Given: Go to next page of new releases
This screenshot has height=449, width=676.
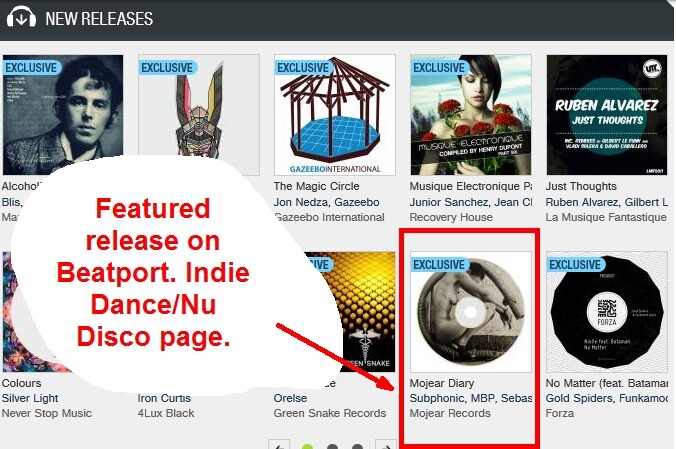Looking at the screenshot, I should tap(386, 444).
